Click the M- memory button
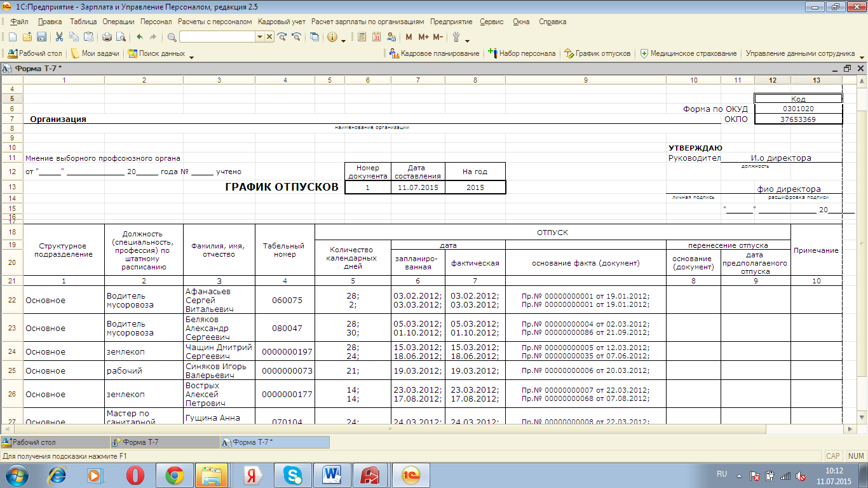Screen dimensions: 868x488 coord(438,37)
